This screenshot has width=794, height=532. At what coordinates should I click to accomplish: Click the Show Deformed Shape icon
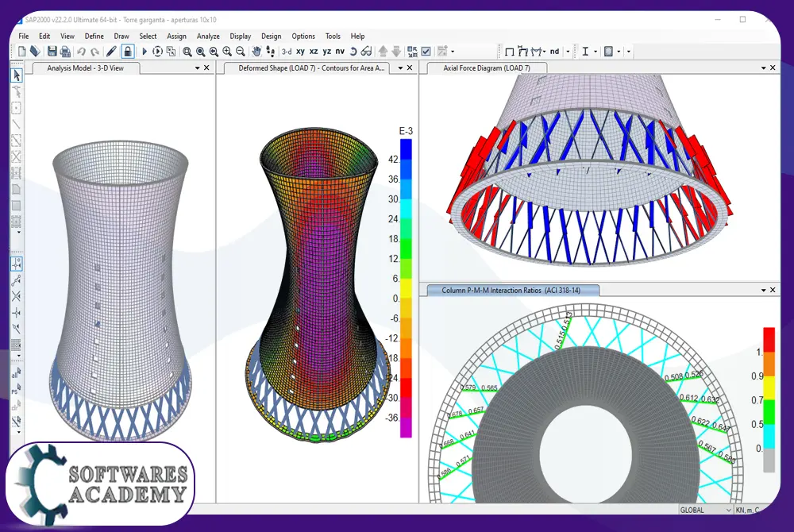[x=522, y=51]
